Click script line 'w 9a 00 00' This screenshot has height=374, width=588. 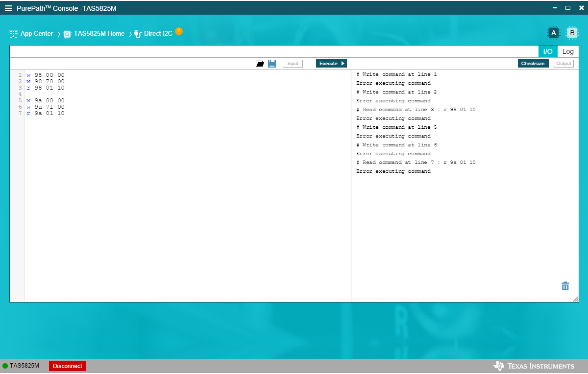click(46, 101)
